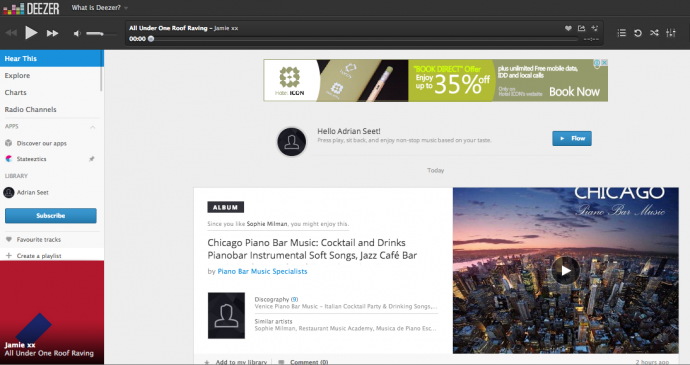Toggle repeat mode
This screenshot has width=690, height=365.
pos(638,33)
